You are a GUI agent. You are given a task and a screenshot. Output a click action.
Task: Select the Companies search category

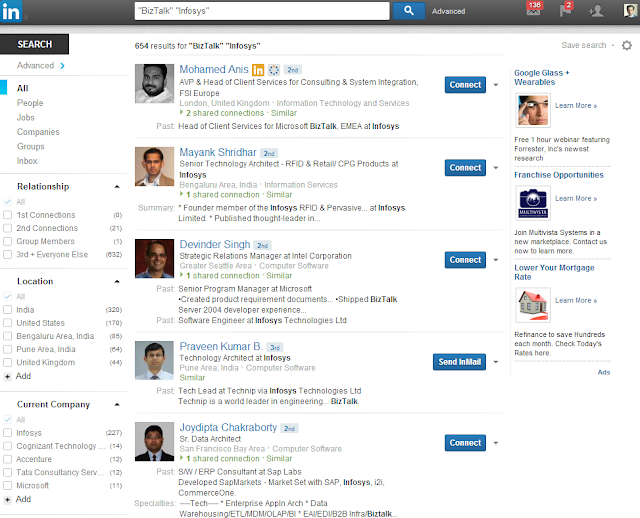pos(38,132)
